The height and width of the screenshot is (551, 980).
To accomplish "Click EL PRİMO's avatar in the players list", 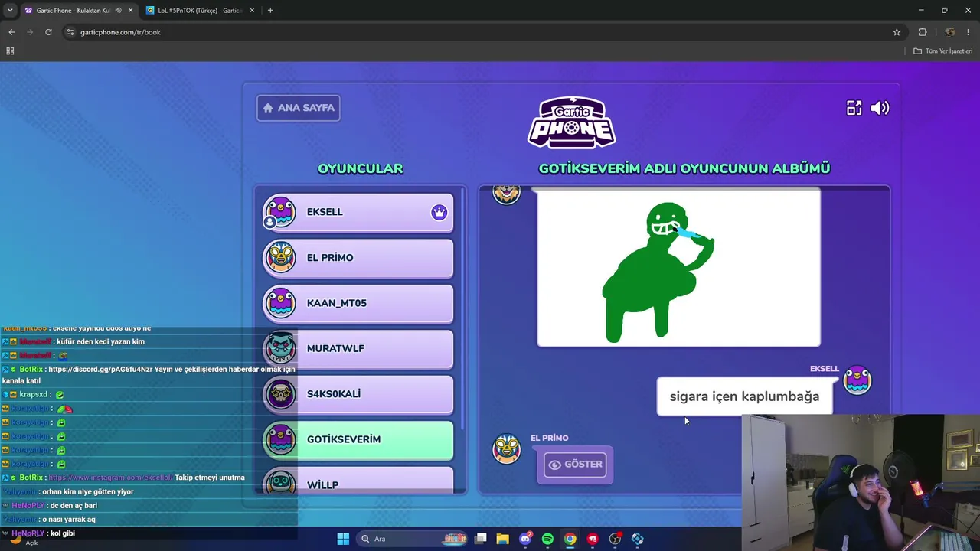I will [x=280, y=258].
